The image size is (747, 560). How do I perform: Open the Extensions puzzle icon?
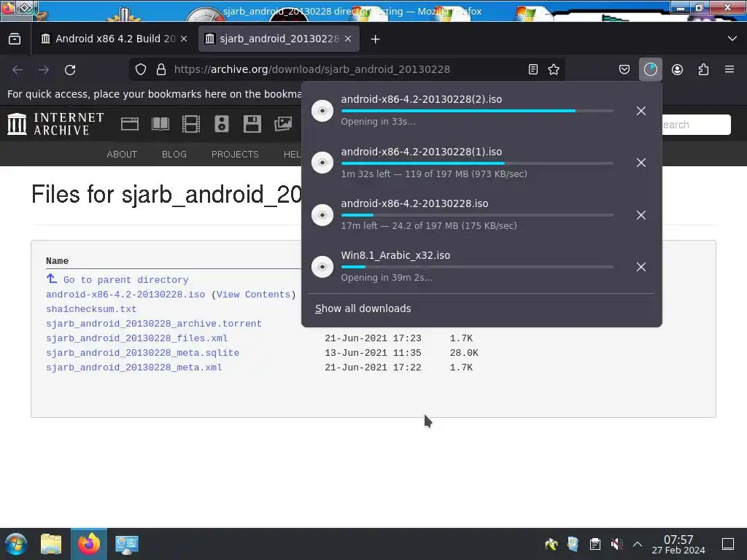(x=703, y=69)
